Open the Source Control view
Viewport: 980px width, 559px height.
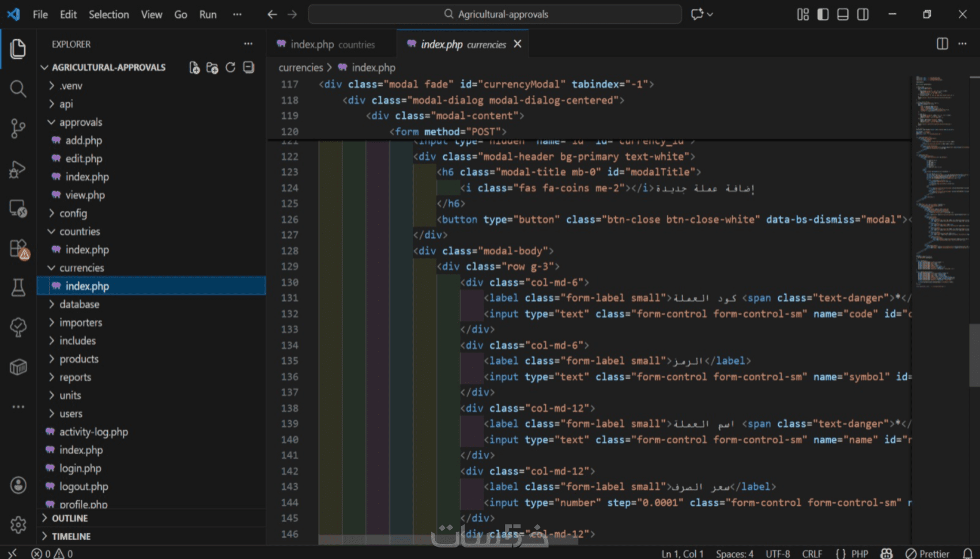pos(18,128)
